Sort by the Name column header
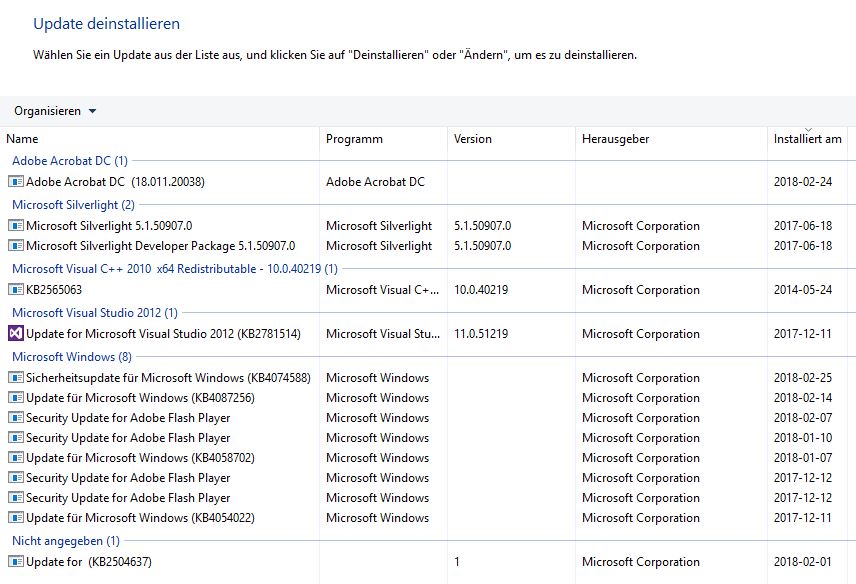Viewport: 856px width, 584px height. pyautogui.click(x=22, y=139)
